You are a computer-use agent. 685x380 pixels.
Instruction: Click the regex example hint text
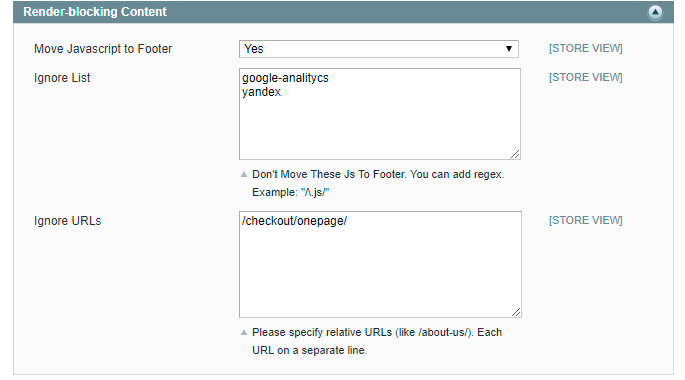click(291, 192)
